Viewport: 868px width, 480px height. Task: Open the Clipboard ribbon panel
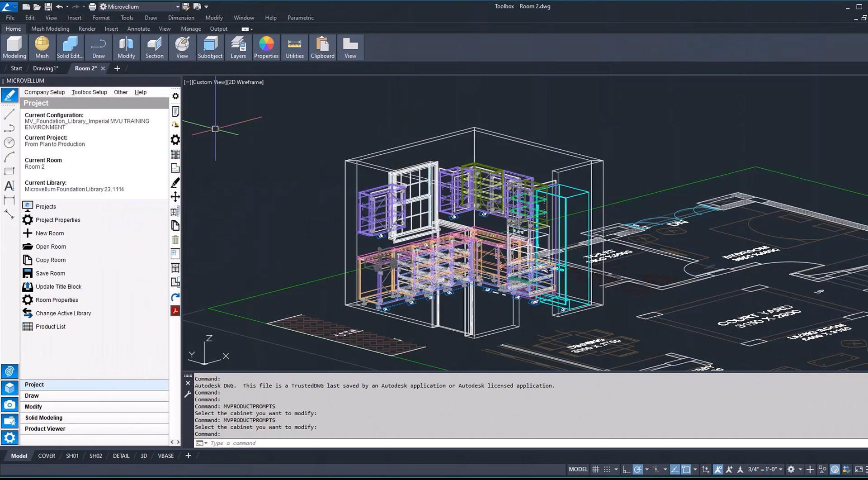click(x=322, y=48)
